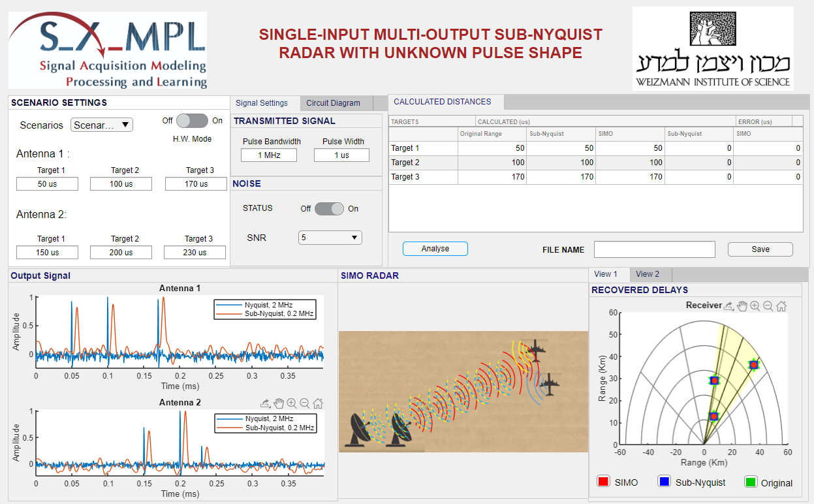Click zoom in icon on Antenna 2 plot
This screenshot has height=504, width=814.
(292, 403)
